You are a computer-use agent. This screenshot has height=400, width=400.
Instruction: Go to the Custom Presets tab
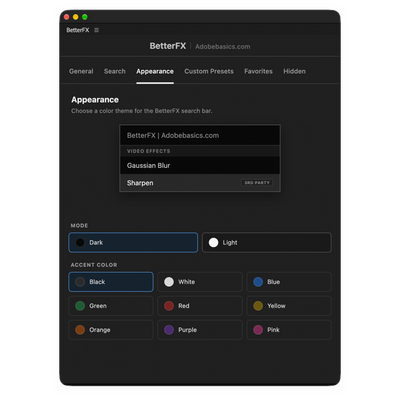209,71
